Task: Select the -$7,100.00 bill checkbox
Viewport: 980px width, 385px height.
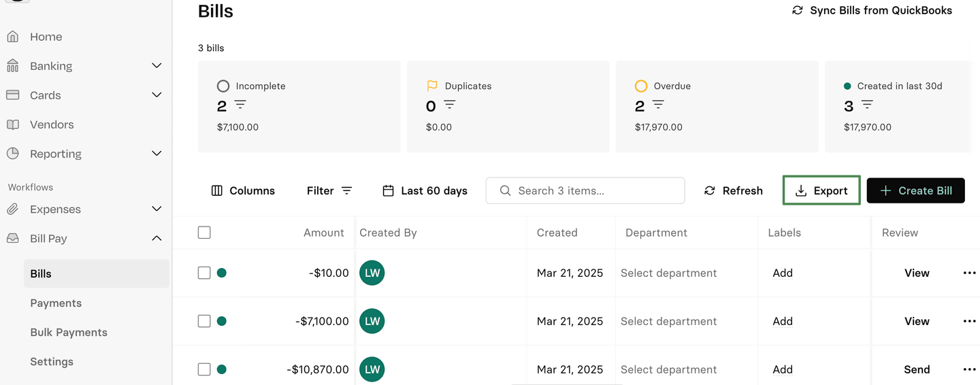Action: (204, 321)
